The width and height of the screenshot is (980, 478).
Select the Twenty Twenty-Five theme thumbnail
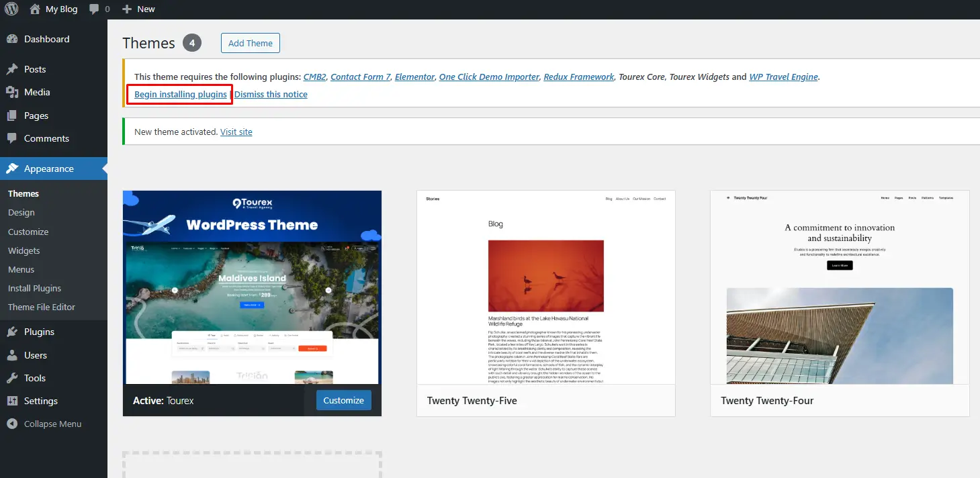(546, 287)
